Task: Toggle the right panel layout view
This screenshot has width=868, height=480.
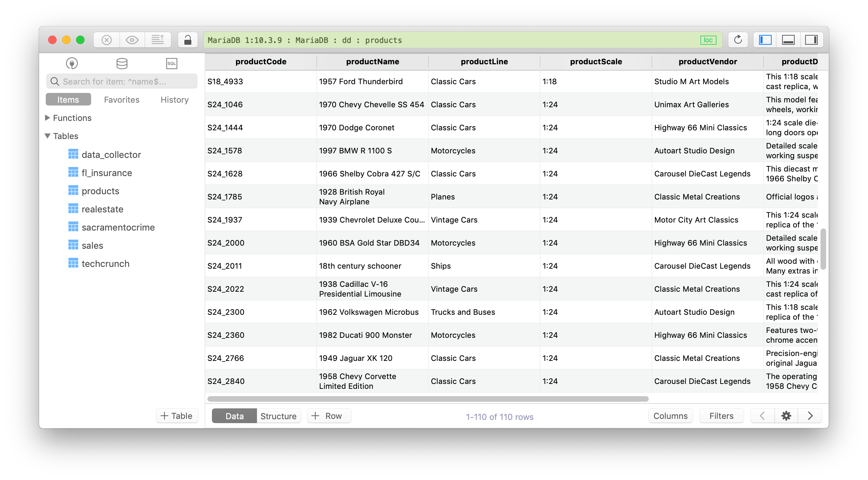Action: click(811, 39)
